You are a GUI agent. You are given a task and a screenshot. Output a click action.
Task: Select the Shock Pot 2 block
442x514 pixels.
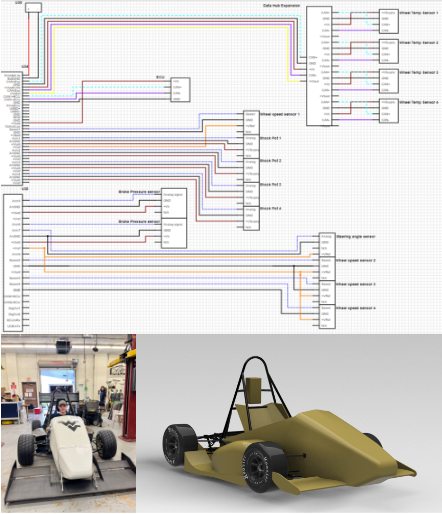[x=251, y=171]
